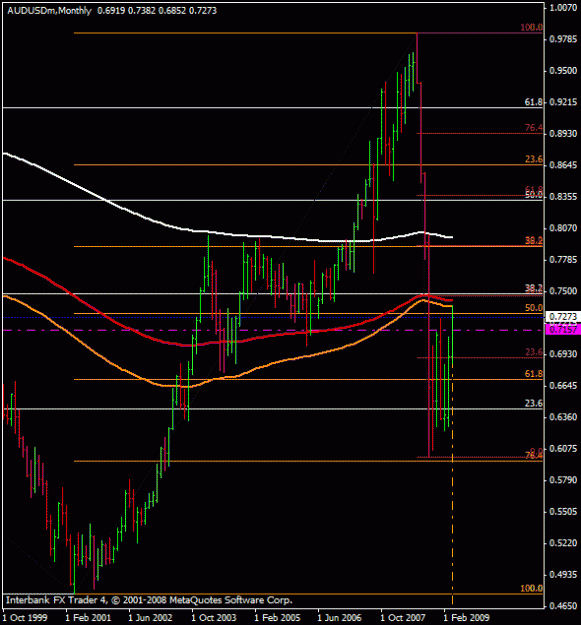
Task: Click the 1 Jun 2002 date label
Action: pos(151,617)
